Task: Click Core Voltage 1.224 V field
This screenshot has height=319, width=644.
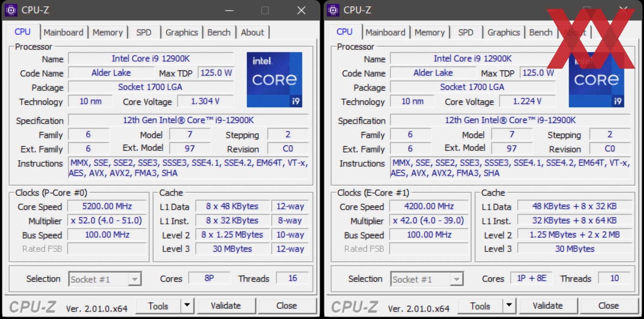Action: click(x=527, y=101)
